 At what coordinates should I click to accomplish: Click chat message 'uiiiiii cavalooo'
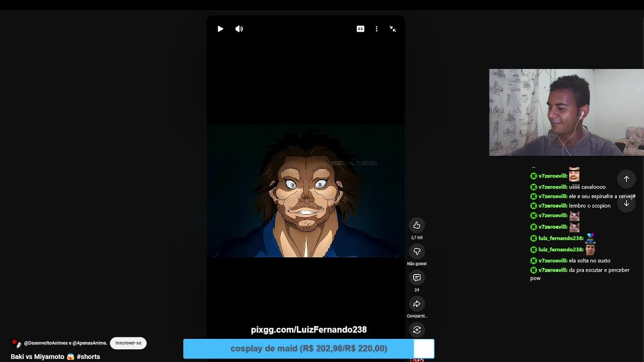pyautogui.click(x=587, y=187)
